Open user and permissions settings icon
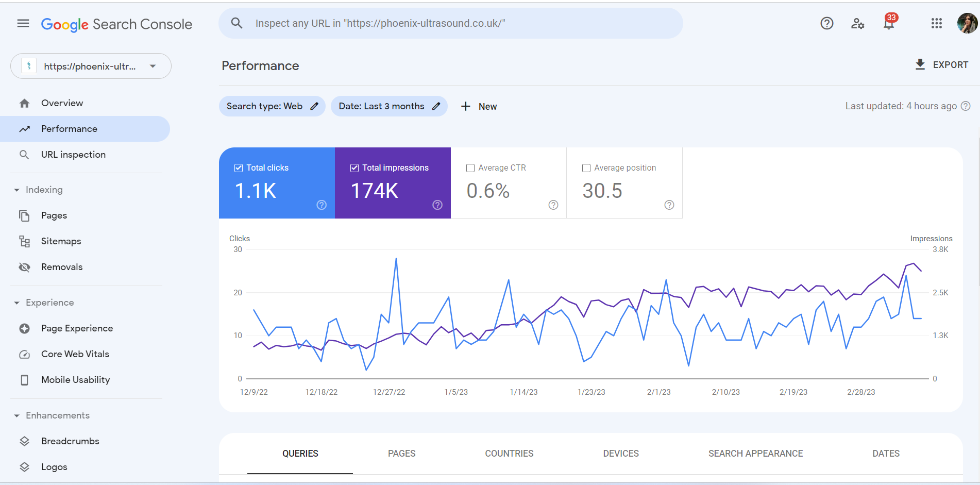The height and width of the screenshot is (485, 980). coord(857,23)
